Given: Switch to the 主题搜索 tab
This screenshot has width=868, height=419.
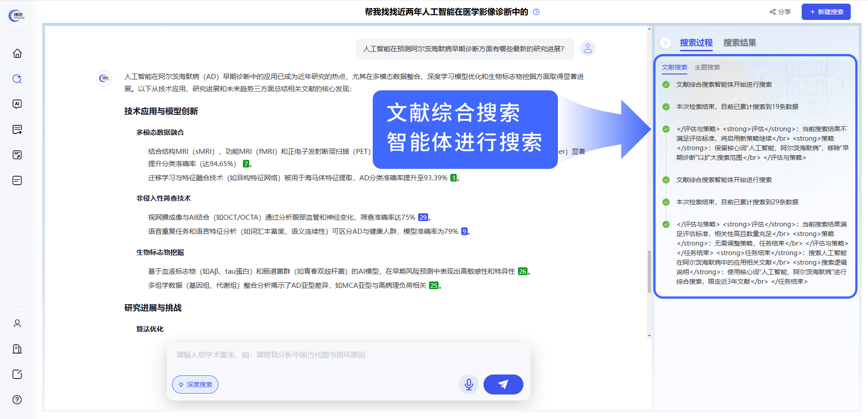Looking at the screenshot, I should point(707,67).
